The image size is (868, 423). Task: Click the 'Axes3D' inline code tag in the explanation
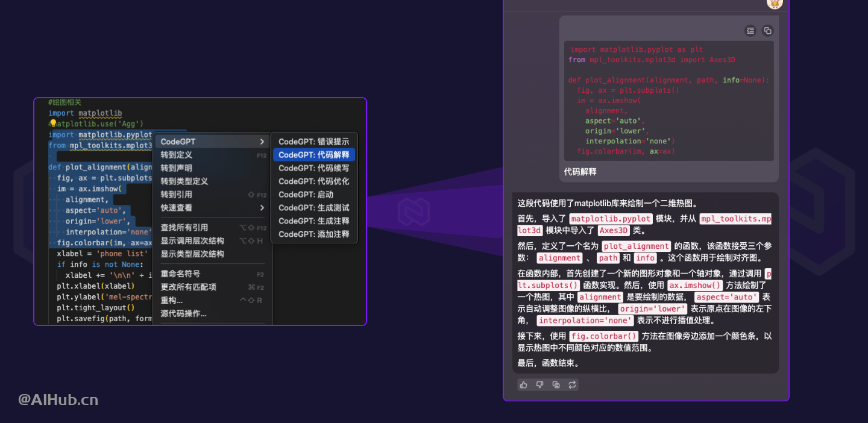[613, 230]
